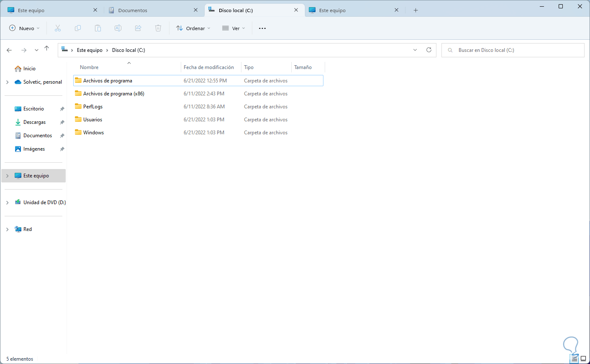Expand Solvetic, personal tree node
The height and width of the screenshot is (364, 590).
[x=8, y=82]
